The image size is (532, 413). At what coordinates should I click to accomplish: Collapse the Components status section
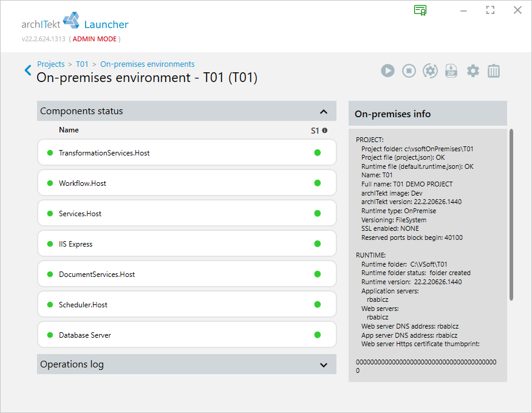click(324, 111)
